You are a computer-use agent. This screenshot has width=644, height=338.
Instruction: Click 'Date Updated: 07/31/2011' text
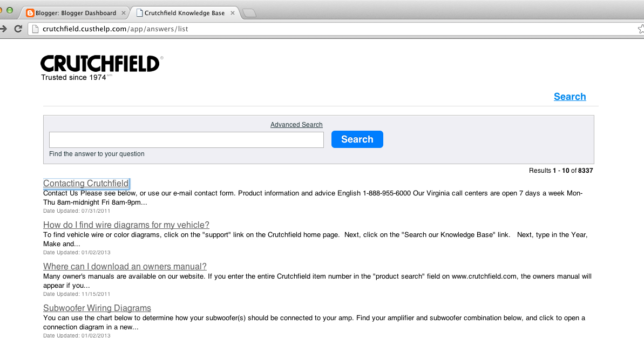tap(77, 211)
